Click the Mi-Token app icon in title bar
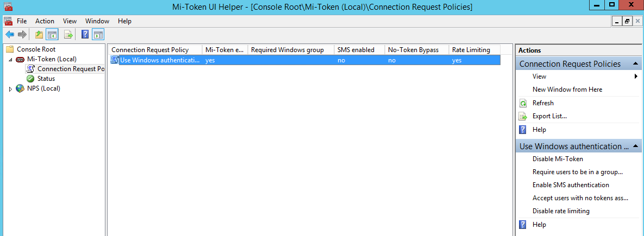Image resolution: width=644 pixels, height=236 pixels. click(x=8, y=7)
